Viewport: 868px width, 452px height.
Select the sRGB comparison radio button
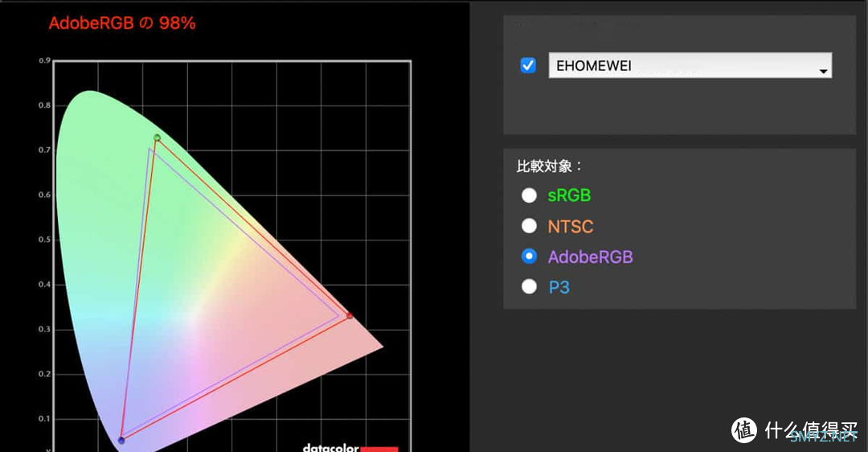pos(529,195)
